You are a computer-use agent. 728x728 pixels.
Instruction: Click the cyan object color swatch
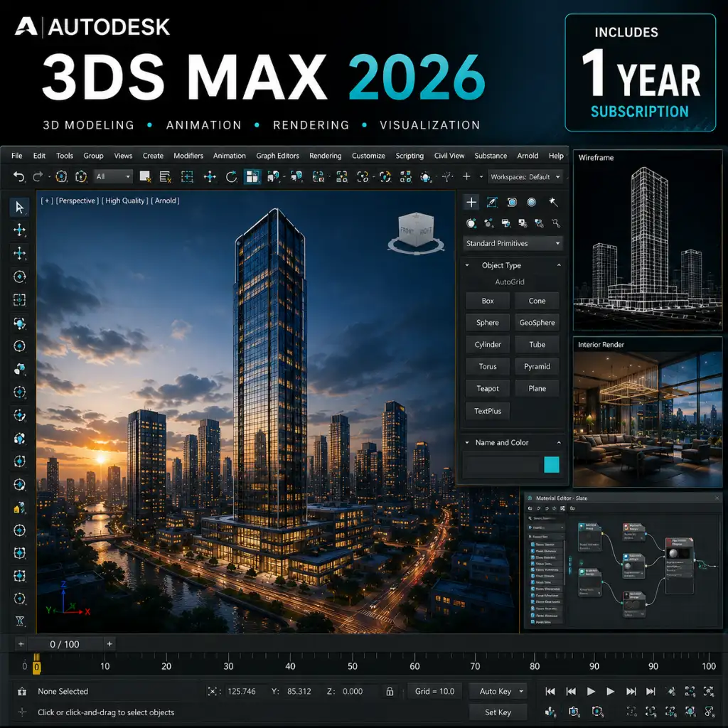(552, 465)
